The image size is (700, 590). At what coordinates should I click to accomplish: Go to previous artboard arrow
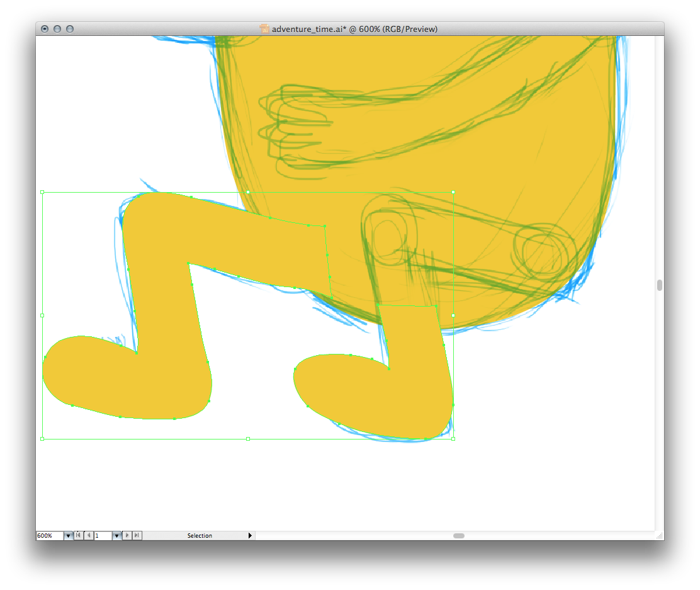tap(89, 535)
